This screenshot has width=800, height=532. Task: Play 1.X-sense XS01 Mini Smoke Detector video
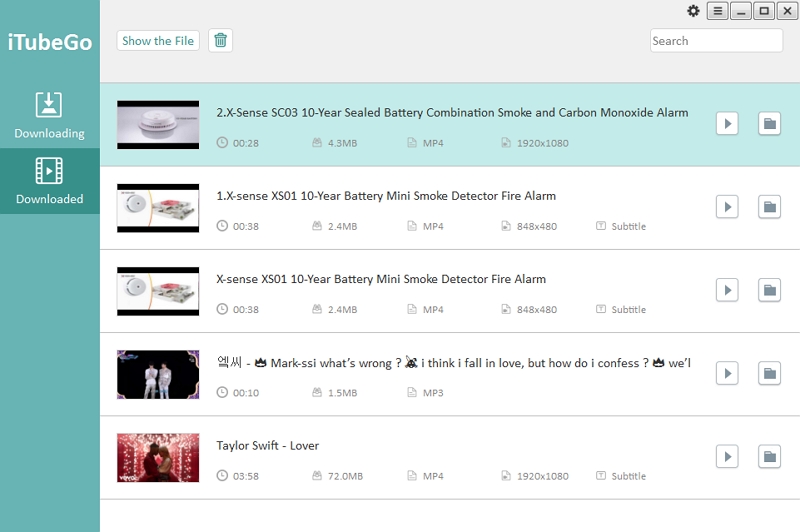[727, 207]
